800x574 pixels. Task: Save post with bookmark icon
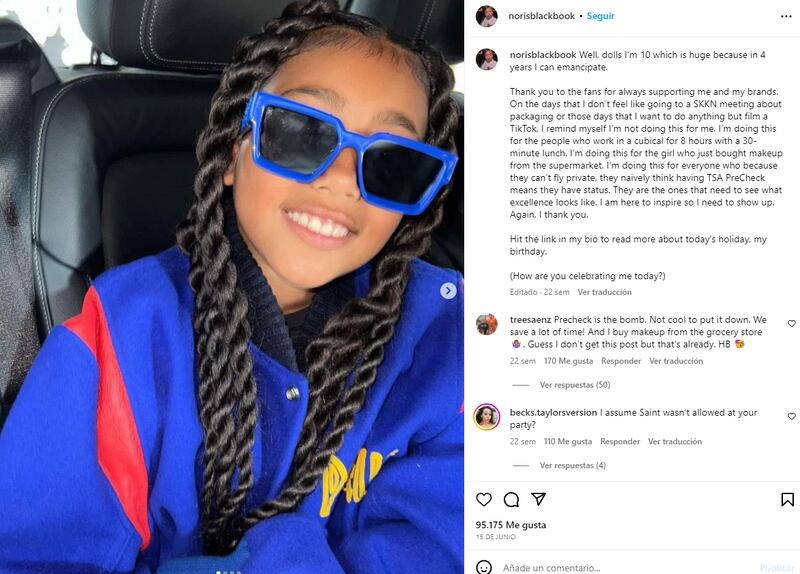tap(787, 500)
